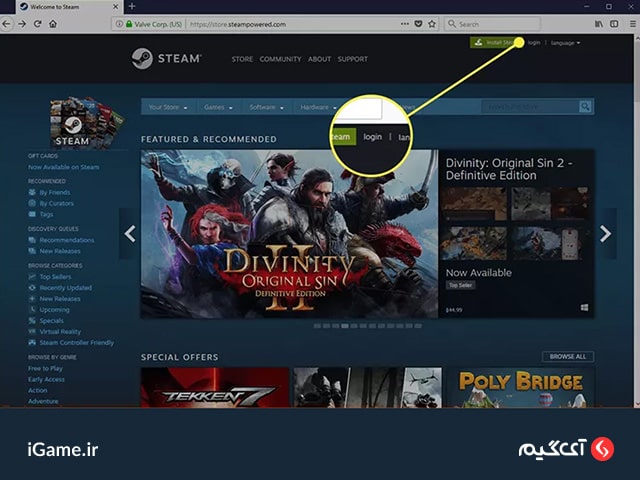Open the Firefox hamburger menu
Viewport: 640px width, 480px height.
632,24
